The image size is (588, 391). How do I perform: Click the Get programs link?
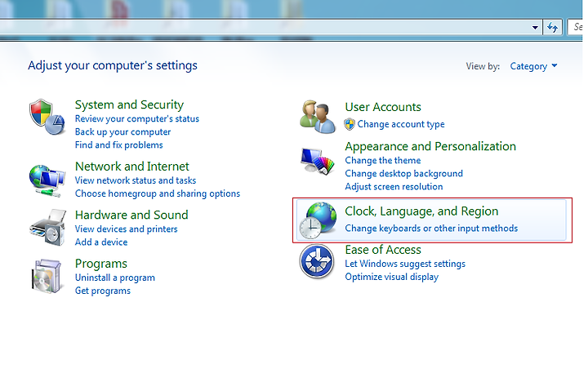tap(103, 291)
